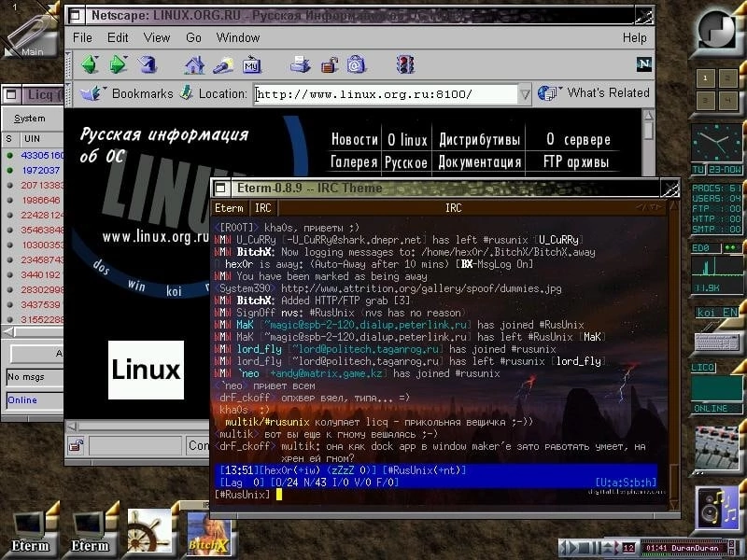Open the FTP архивы link
747x560 pixels.
coord(576,162)
